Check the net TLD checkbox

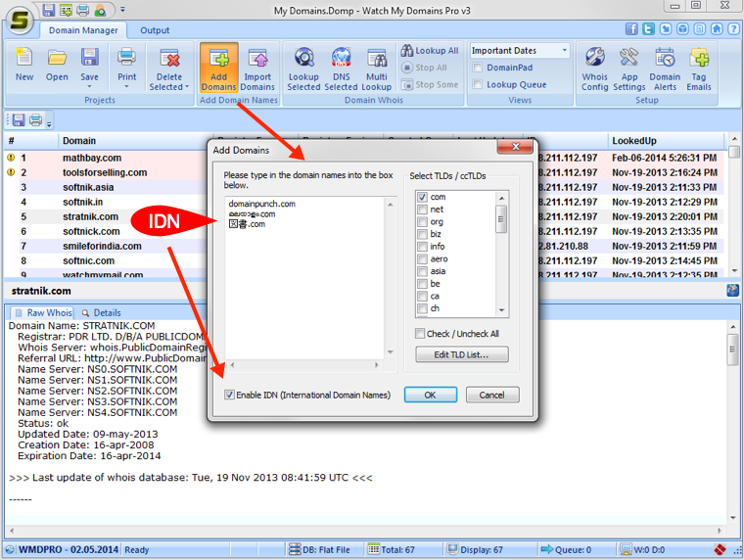click(422, 210)
